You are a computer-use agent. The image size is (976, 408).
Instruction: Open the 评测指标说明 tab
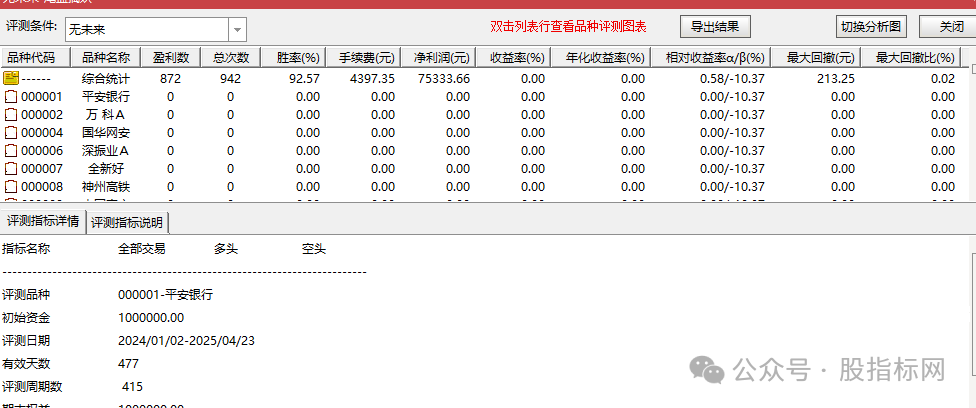pos(127,222)
